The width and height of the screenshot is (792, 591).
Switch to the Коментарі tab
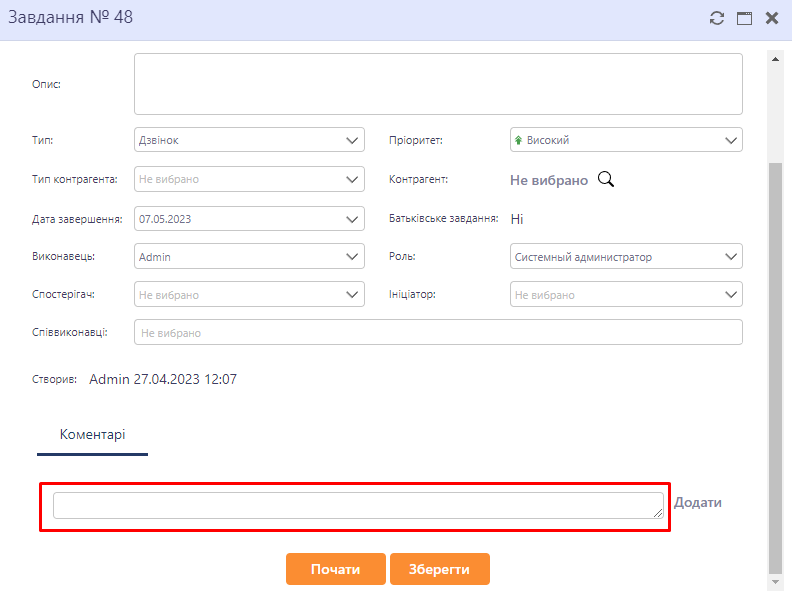click(x=92, y=435)
